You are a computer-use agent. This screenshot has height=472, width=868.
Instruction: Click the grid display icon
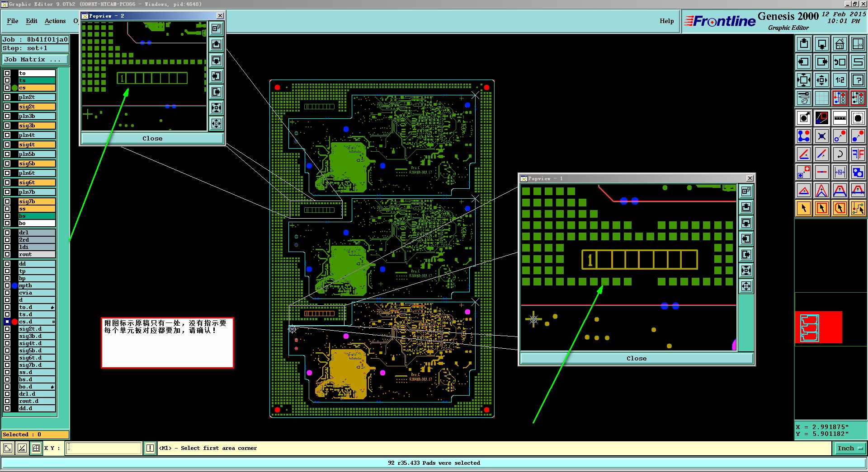coord(822,98)
